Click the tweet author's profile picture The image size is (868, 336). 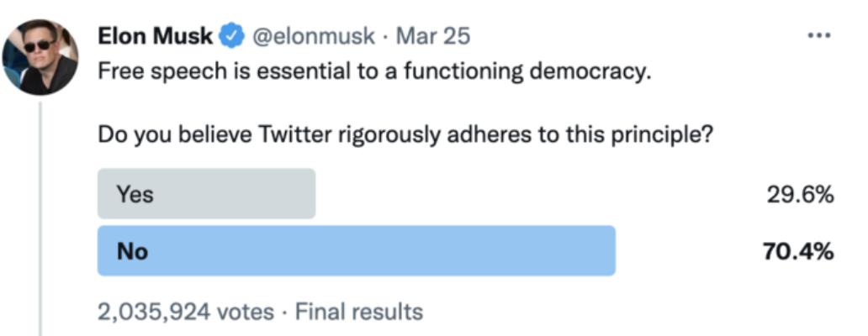click(x=40, y=56)
